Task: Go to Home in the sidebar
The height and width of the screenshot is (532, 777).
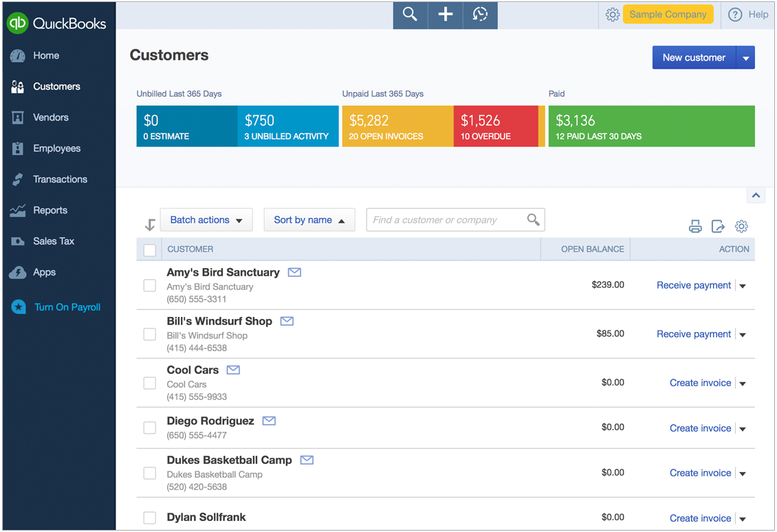Action: 46,56
